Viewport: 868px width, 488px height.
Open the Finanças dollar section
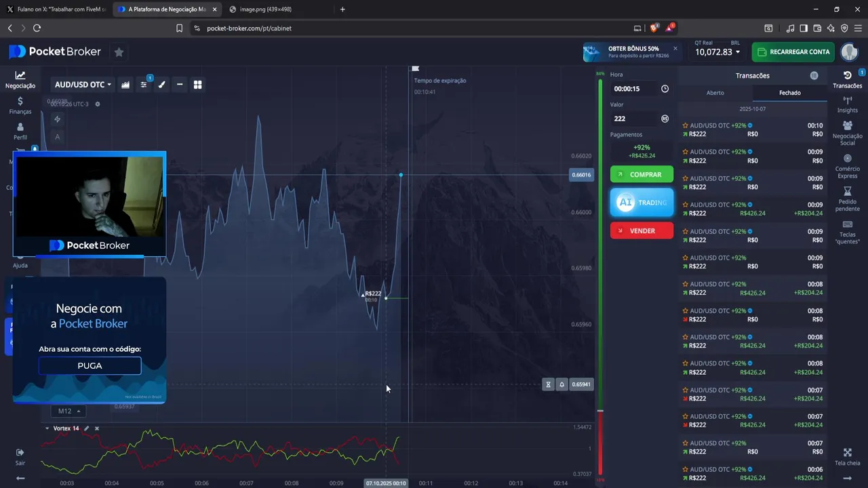pyautogui.click(x=20, y=106)
